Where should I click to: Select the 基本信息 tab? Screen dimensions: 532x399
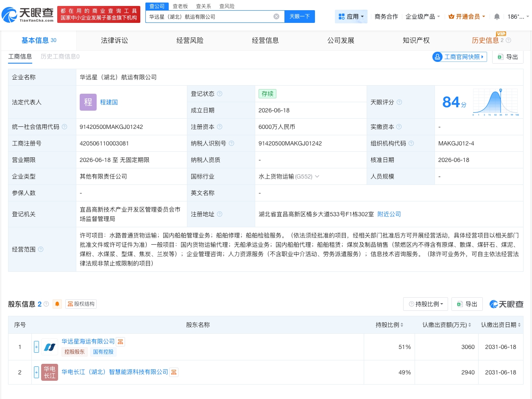(x=39, y=40)
